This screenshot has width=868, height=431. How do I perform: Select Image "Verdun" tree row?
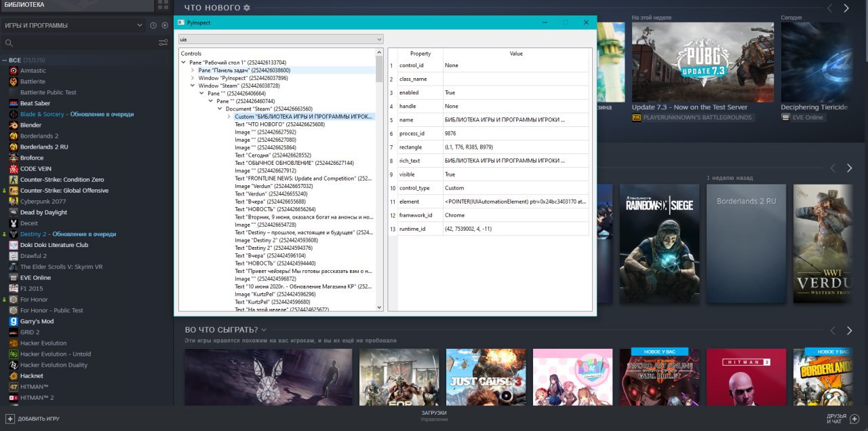coord(274,186)
